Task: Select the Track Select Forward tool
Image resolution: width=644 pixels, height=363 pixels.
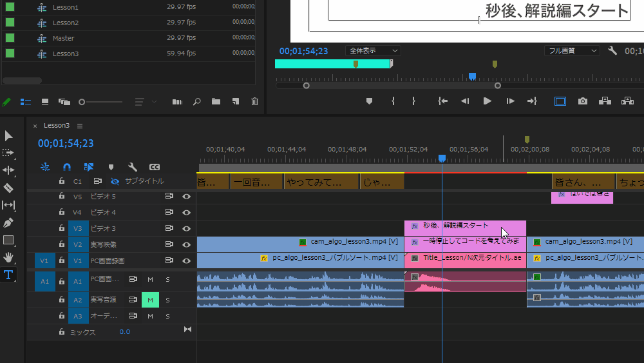Action: tap(8, 153)
